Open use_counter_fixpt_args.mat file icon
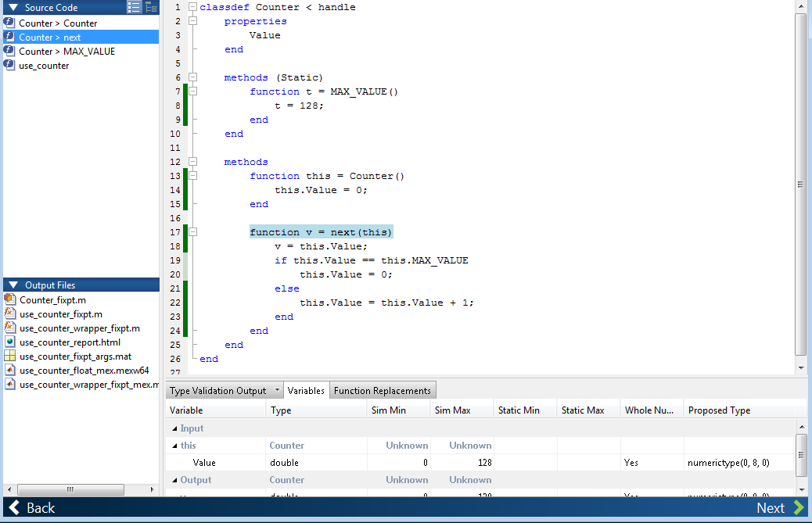This screenshot has height=523, width=812. pos(10,356)
